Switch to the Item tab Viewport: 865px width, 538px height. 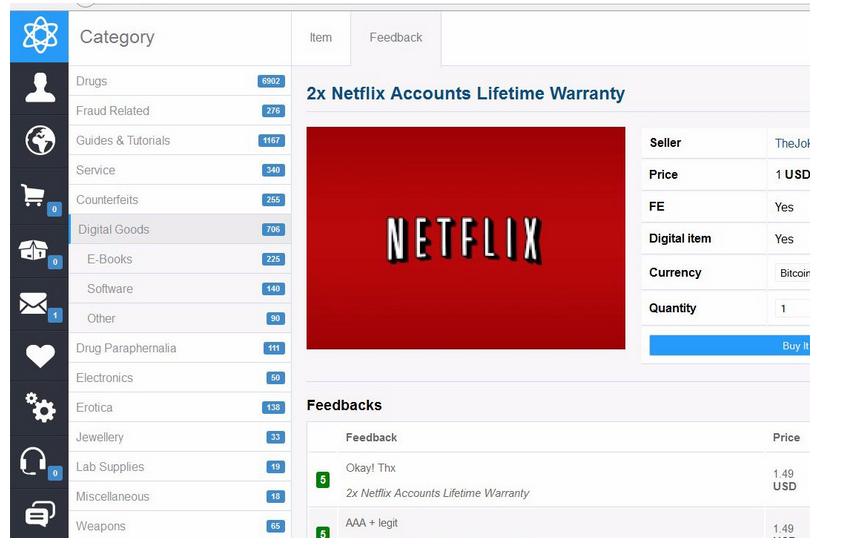(x=321, y=38)
